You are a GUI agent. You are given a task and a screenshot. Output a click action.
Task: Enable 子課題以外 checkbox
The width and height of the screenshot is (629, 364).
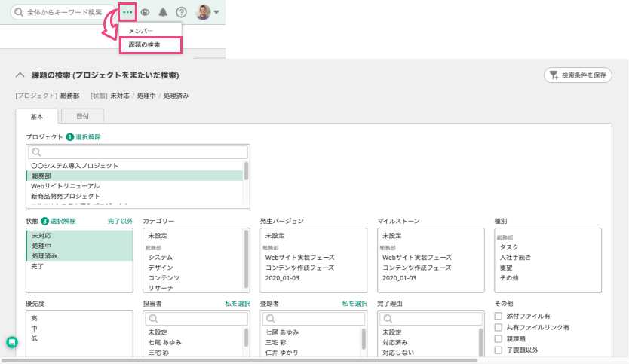(499, 350)
